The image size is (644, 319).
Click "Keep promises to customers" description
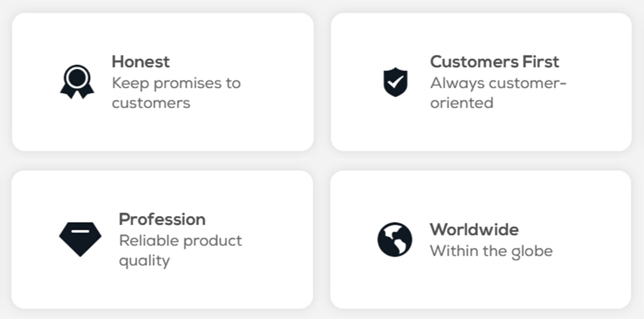click(x=176, y=93)
